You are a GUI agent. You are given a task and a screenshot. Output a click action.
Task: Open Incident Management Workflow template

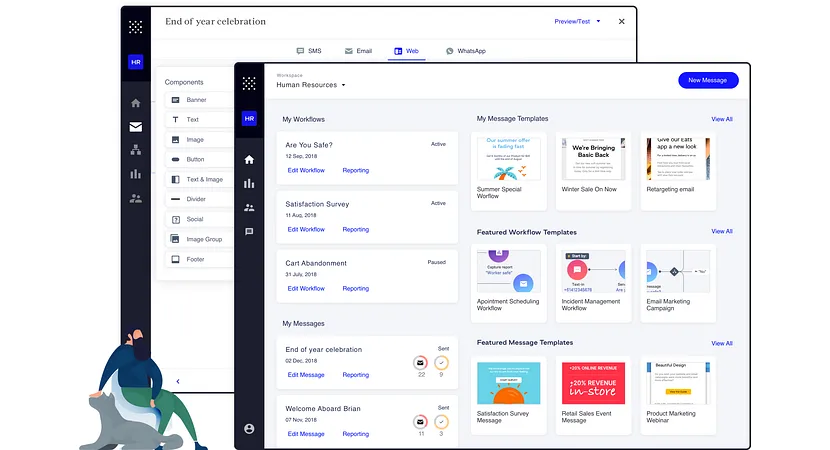point(593,283)
